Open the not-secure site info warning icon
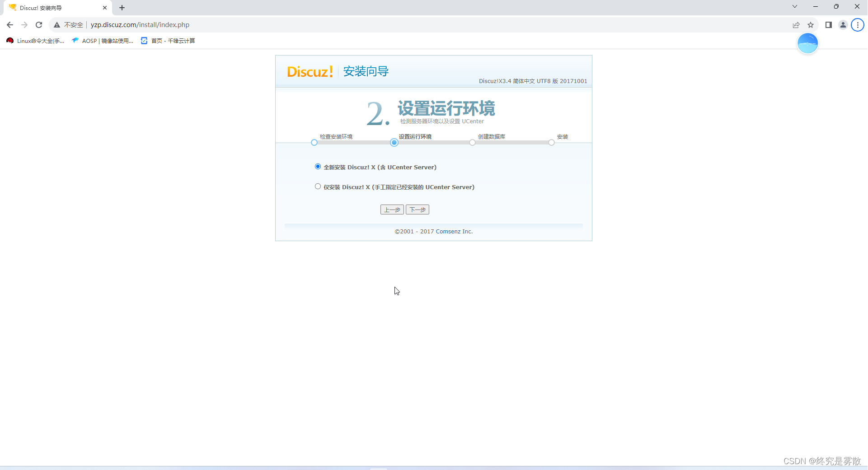Viewport: 868px width, 470px height. 57,25
